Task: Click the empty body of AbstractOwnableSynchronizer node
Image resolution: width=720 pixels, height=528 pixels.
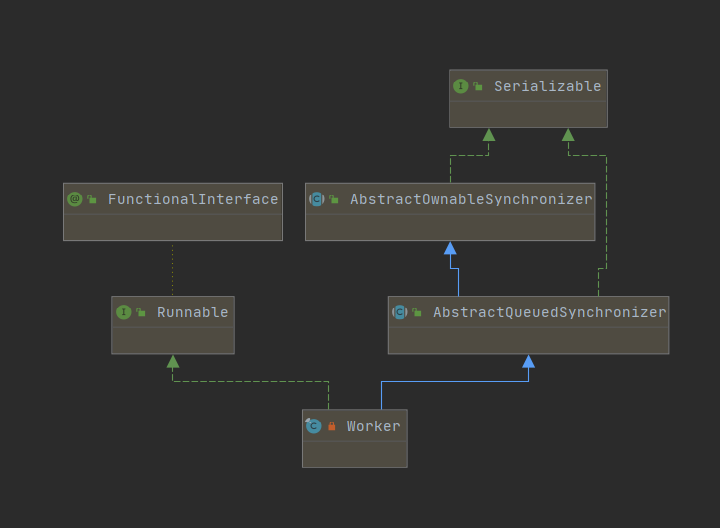Action: [450, 227]
